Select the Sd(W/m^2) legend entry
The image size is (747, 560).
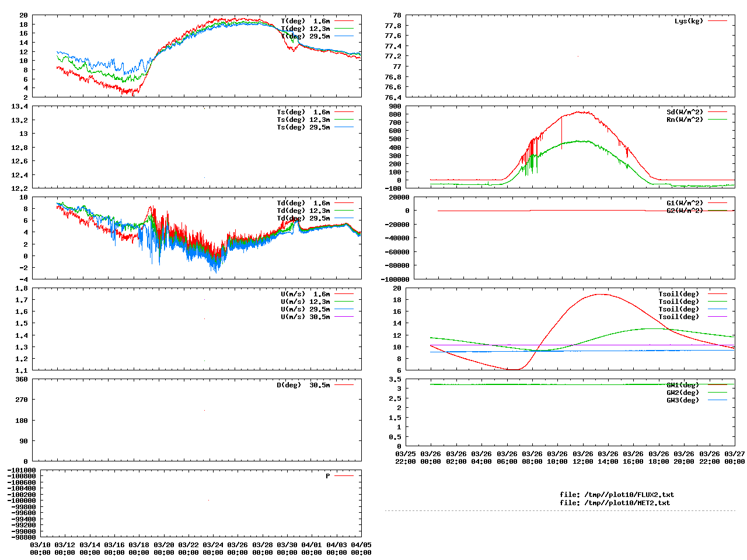[x=685, y=112]
